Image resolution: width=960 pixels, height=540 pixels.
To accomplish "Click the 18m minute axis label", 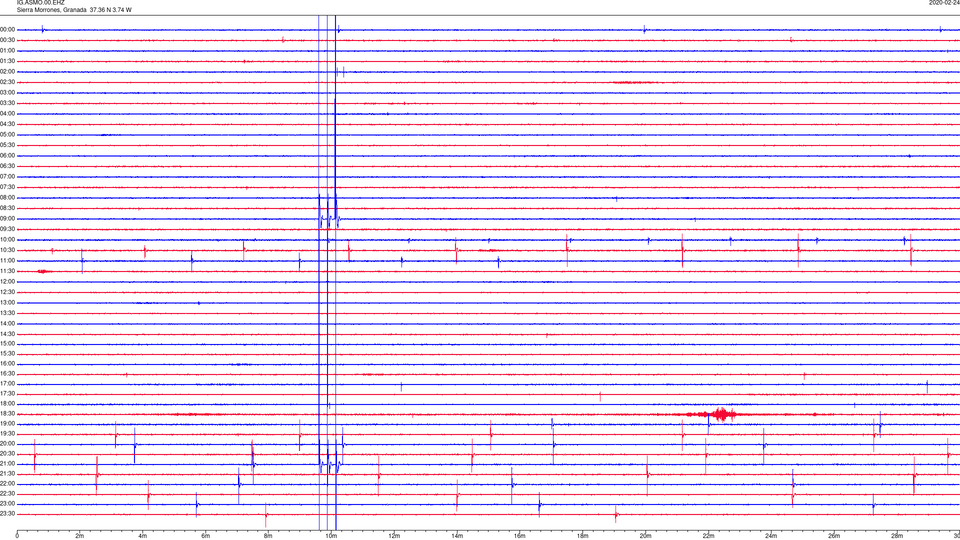I will point(582,536).
